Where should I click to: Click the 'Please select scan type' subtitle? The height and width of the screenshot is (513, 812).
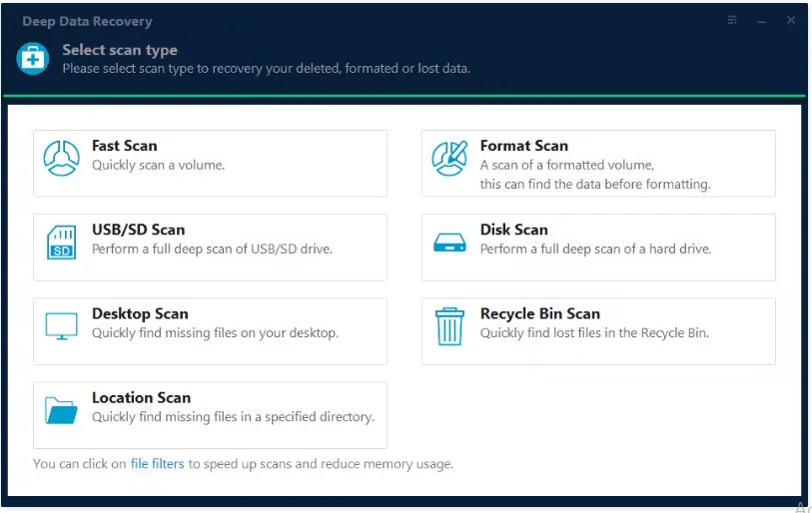pos(267,68)
